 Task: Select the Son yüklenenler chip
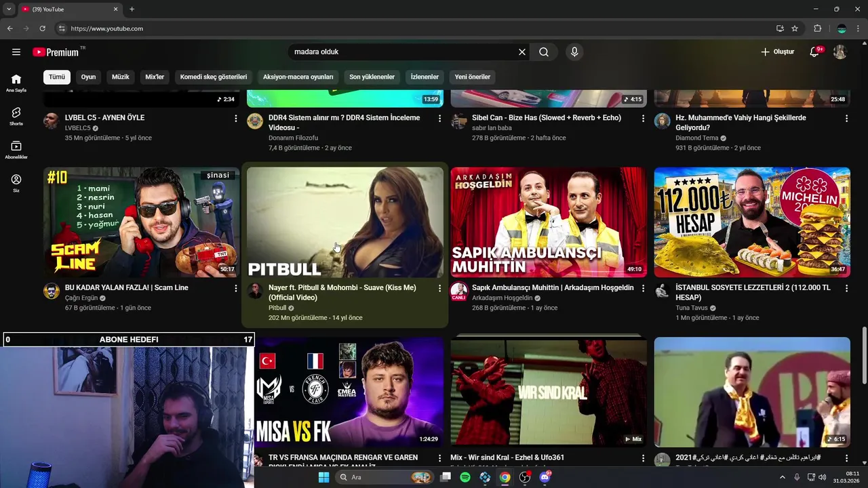[372, 77]
